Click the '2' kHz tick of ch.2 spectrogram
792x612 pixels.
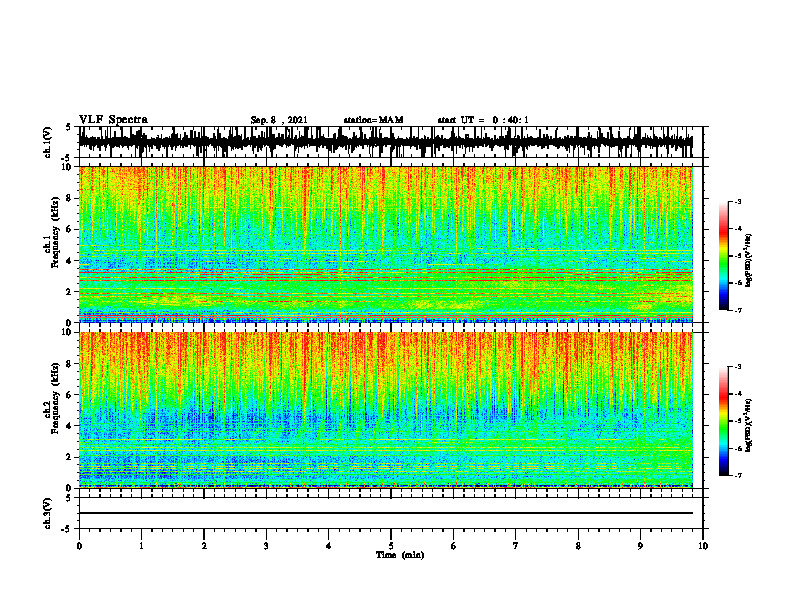pyautogui.click(x=69, y=457)
